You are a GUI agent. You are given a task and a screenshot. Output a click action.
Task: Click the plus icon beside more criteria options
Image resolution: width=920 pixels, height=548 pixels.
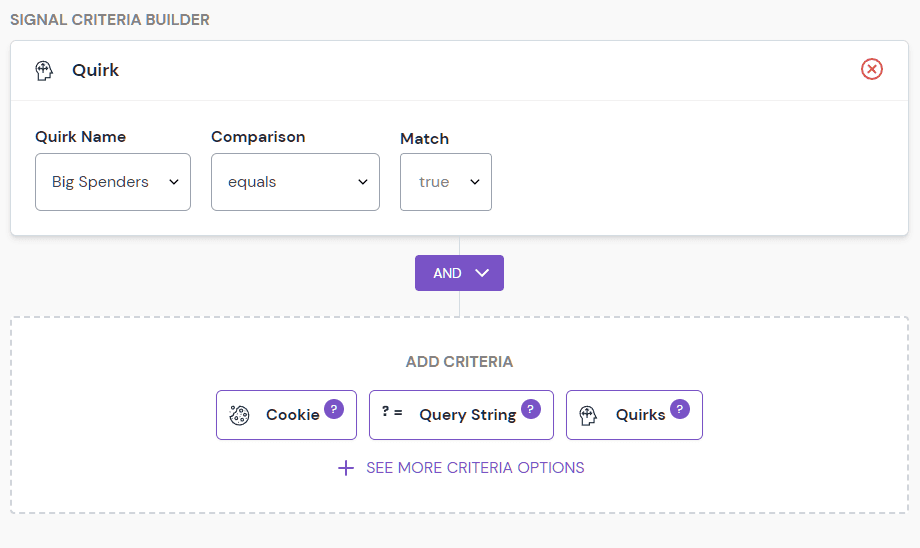point(346,468)
